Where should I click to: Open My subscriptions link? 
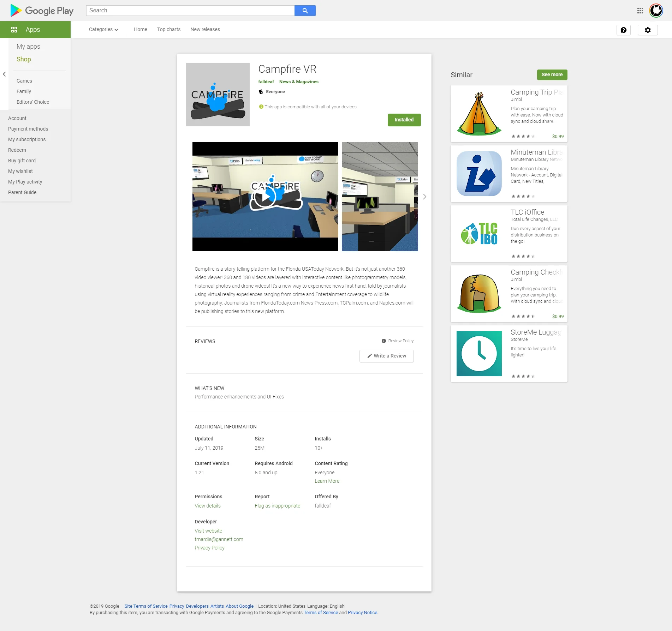(27, 139)
